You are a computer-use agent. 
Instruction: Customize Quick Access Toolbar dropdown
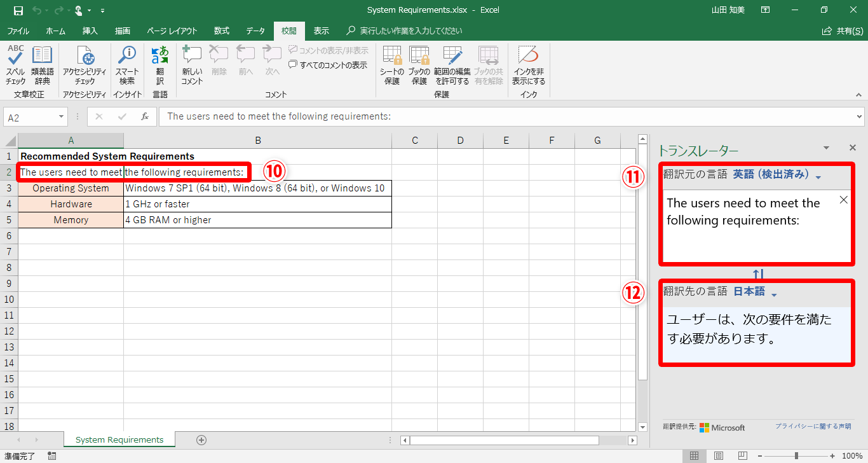103,11
